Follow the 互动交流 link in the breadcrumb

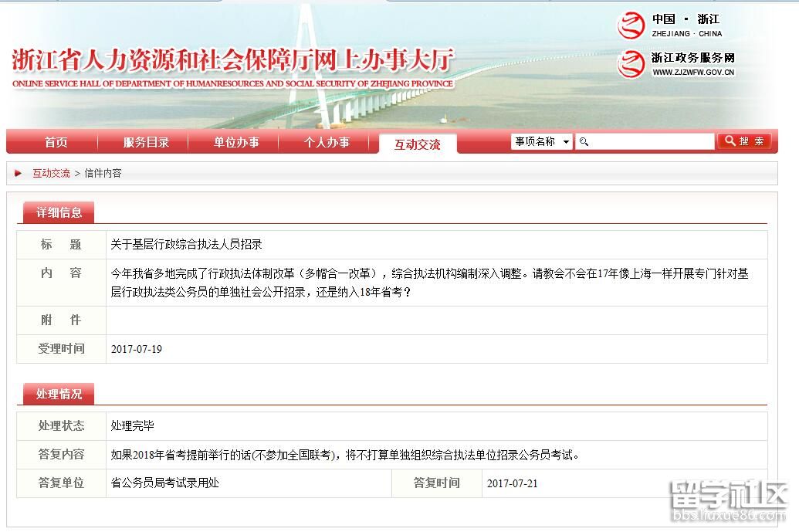pyautogui.click(x=51, y=174)
